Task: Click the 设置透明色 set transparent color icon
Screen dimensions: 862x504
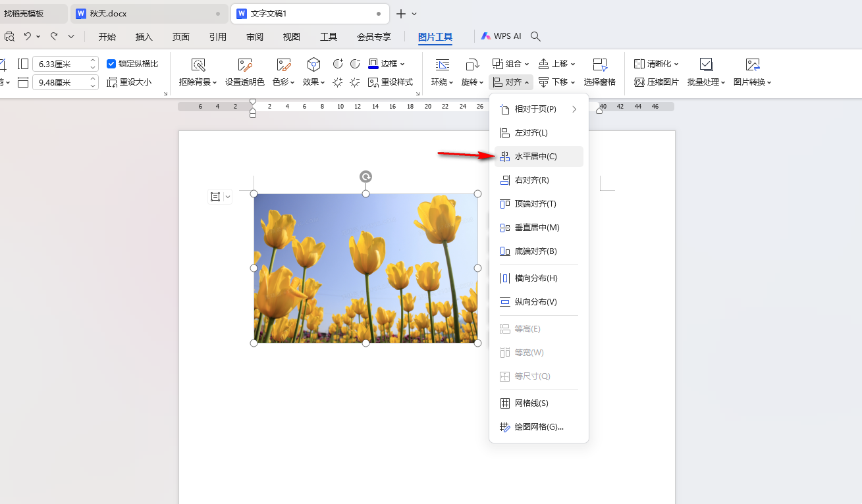Action: [x=245, y=64]
